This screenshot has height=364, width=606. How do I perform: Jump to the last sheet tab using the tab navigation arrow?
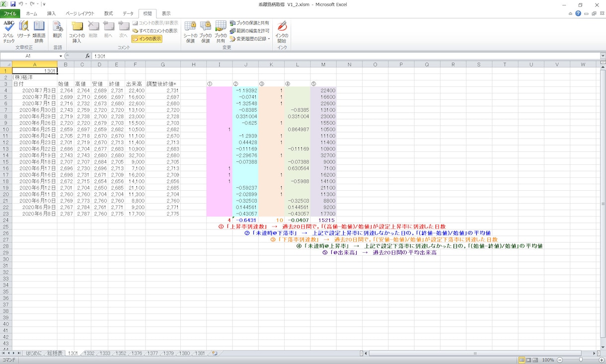tap(20, 353)
